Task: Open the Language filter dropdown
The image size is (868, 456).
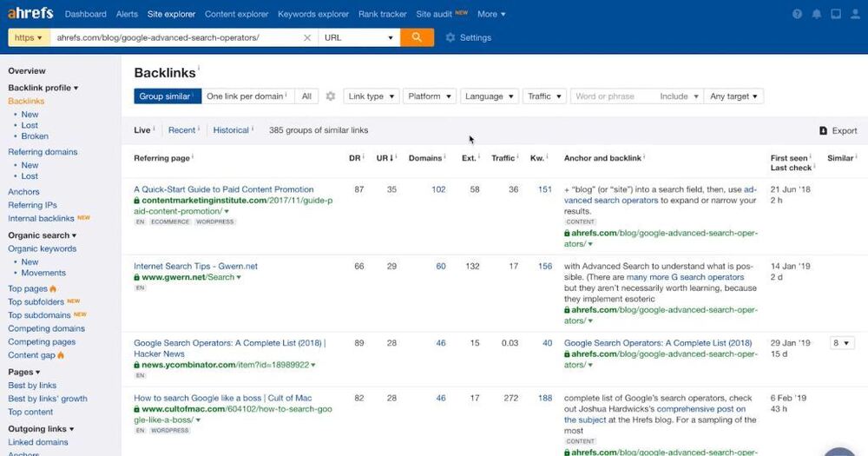Action: pos(490,96)
